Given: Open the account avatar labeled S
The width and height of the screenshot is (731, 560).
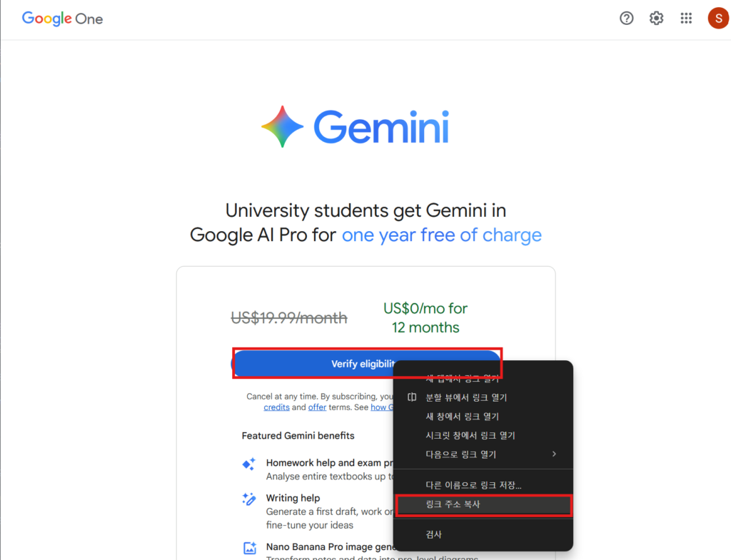Looking at the screenshot, I should tap(717, 19).
